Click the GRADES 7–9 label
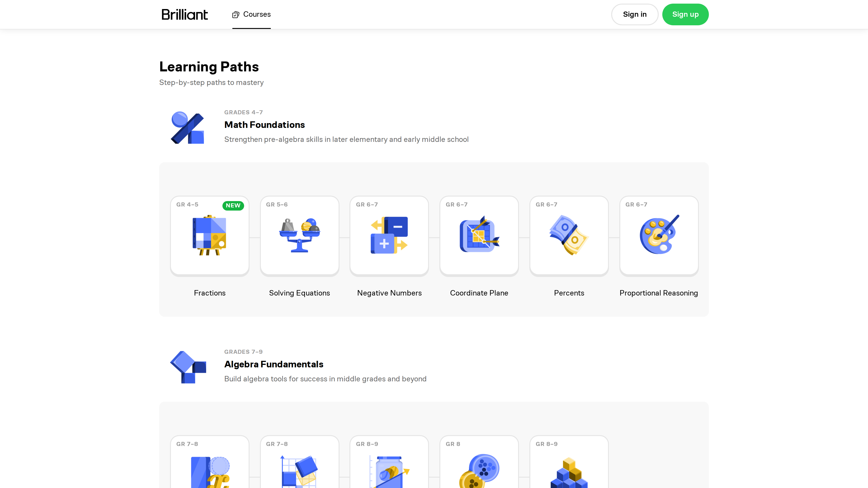 [x=243, y=352]
